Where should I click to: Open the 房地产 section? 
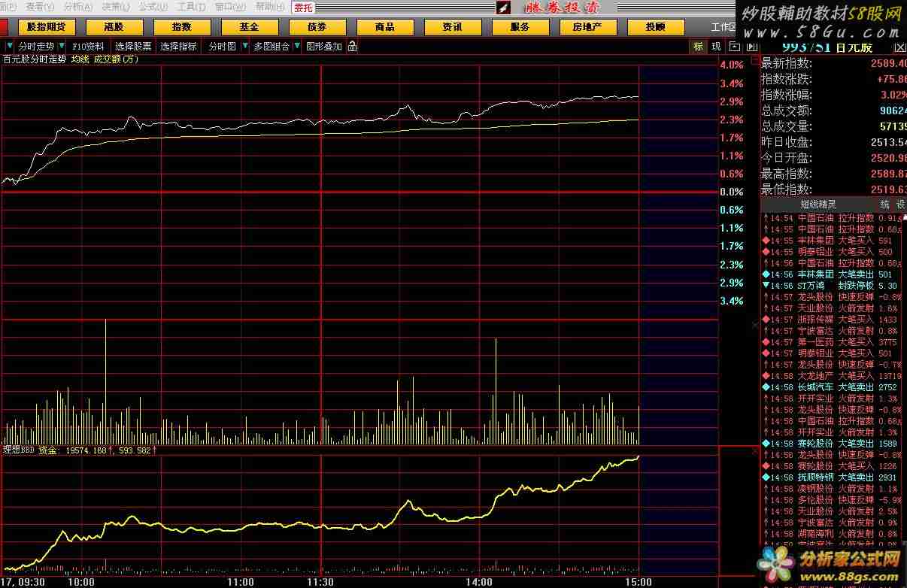587,27
